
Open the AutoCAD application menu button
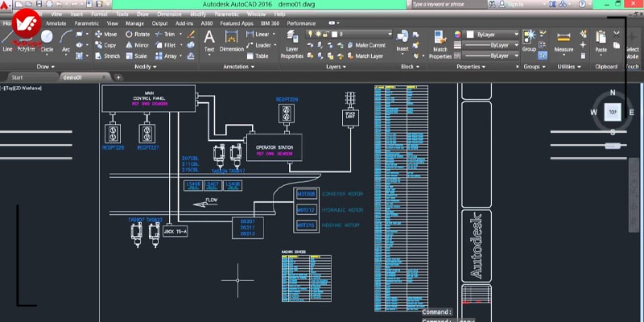point(5,5)
